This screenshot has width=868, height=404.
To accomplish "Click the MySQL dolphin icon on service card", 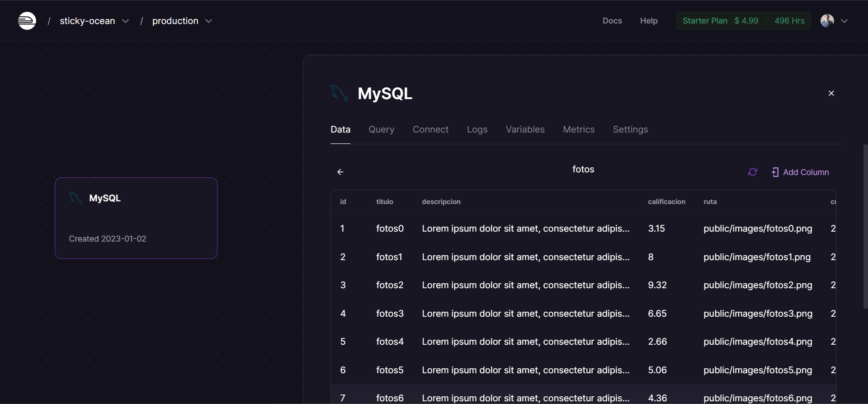I will [x=75, y=198].
